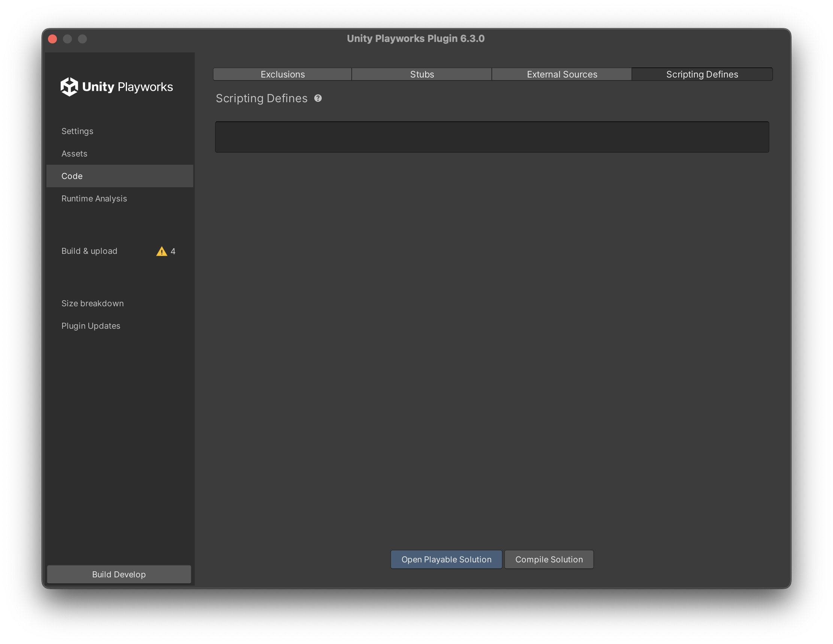Click the Scripting Defines help question-mark icon

(x=318, y=98)
